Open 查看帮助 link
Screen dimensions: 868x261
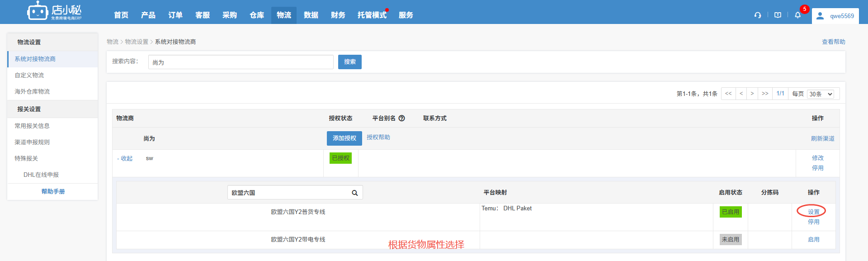point(833,42)
